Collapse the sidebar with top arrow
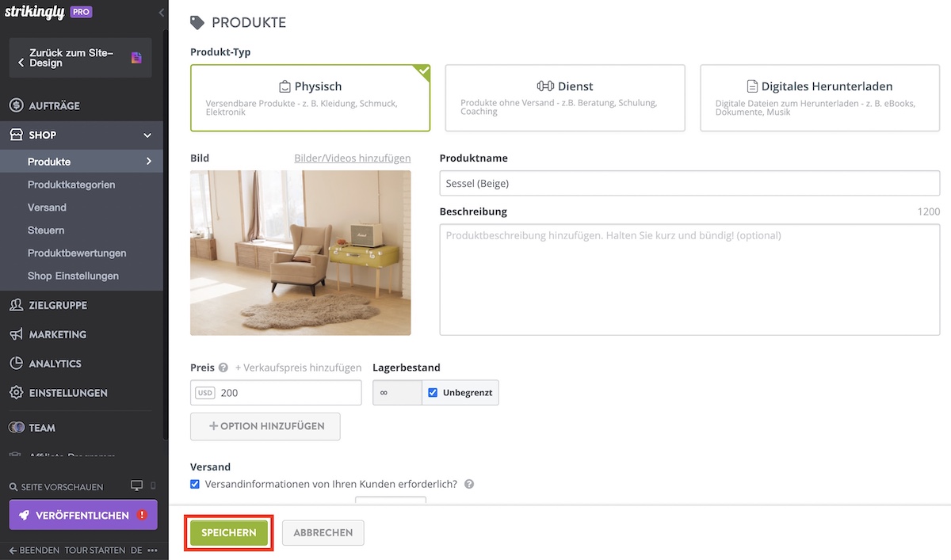This screenshot has width=951, height=560. [162, 13]
